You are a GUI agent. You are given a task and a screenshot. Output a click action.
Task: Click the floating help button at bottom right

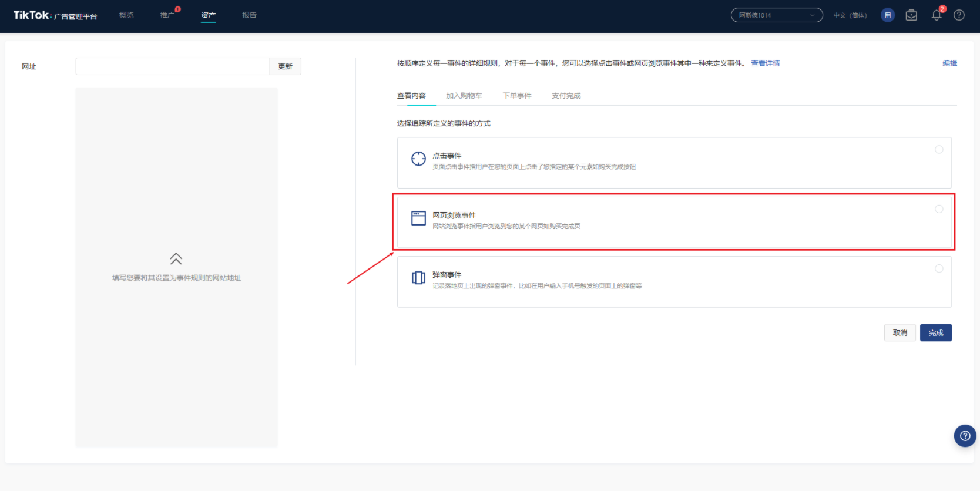point(965,436)
